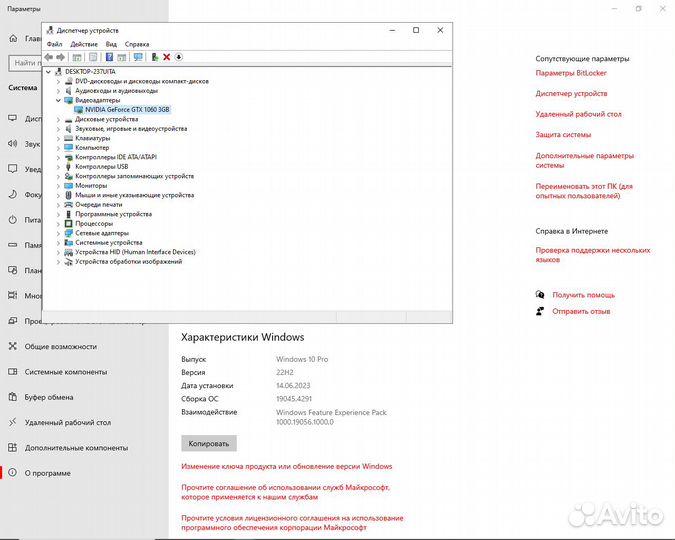Viewport: 675px width, 540px height.
Task: Click the power icon in Settings sidebar
Action: [12, 220]
